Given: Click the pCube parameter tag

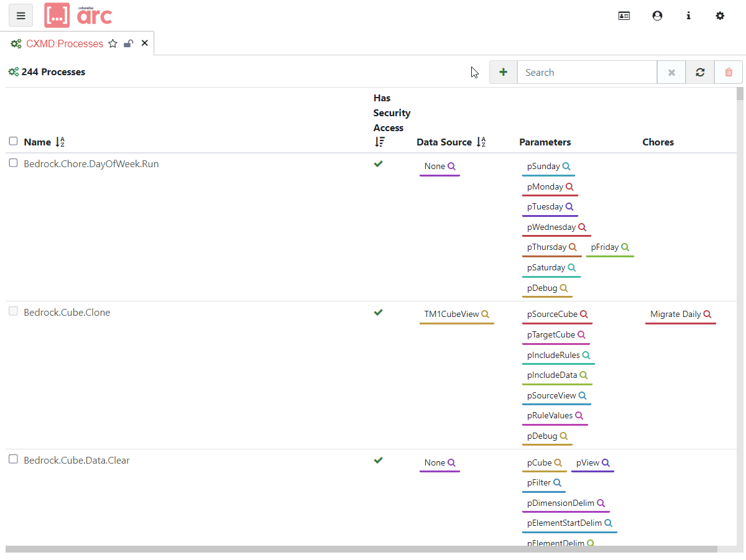Looking at the screenshot, I should [545, 463].
